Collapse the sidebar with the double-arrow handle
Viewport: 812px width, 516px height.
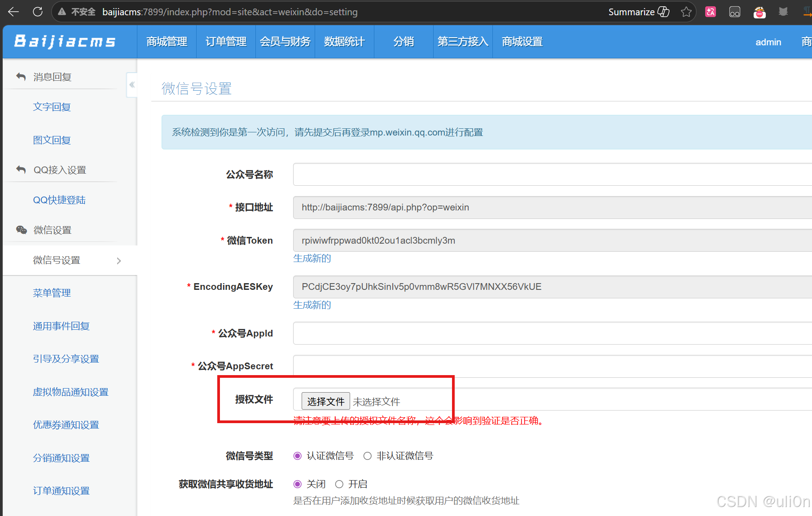[132, 85]
